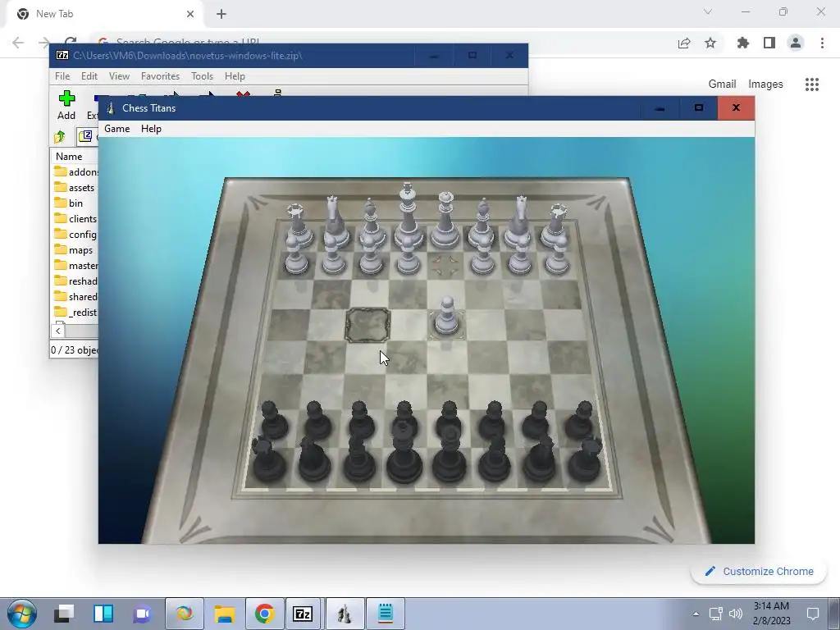Click the Chrome back arrow
The image size is (840, 630).
[18, 43]
